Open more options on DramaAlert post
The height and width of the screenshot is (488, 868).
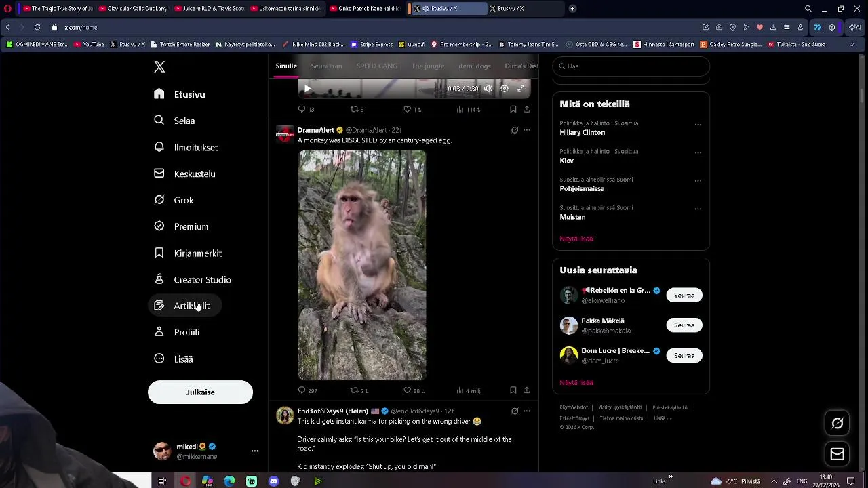tap(527, 130)
